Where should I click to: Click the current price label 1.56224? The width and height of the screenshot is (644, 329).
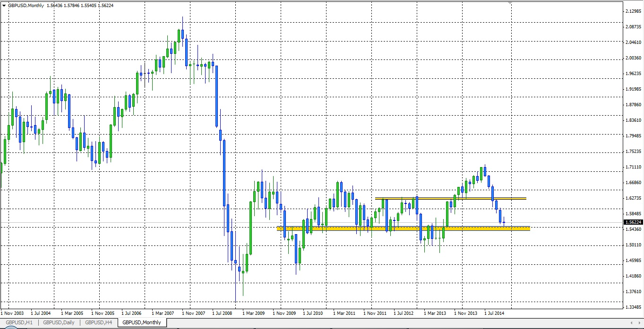(633, 222)
